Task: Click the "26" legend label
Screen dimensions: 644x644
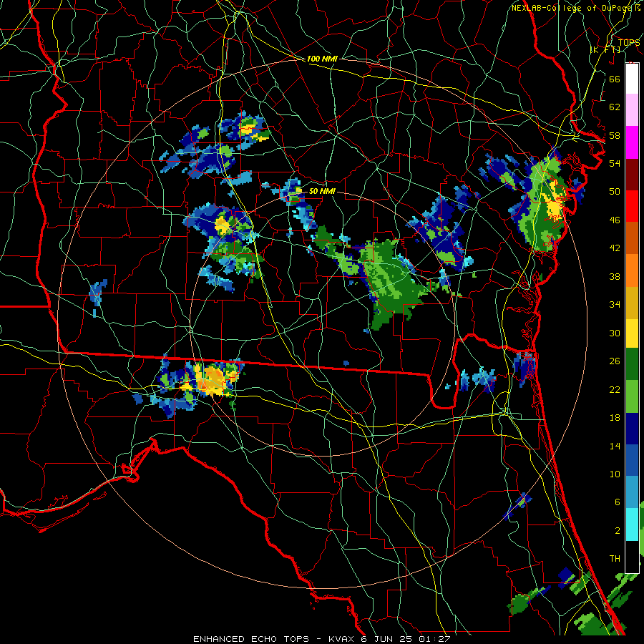Action: [x=615, y=361]
